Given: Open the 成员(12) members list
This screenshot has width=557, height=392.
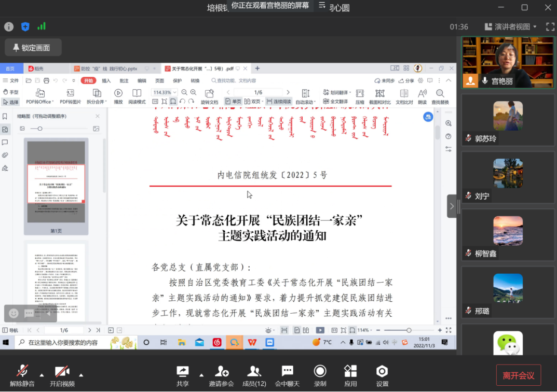Looking at the screenshot, I should (254, 374).
